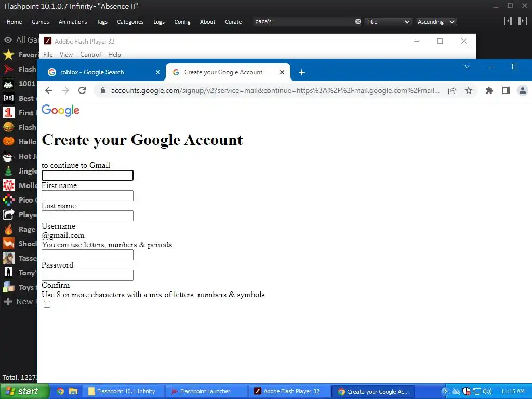Image resolution: width=532 pixels, height=399 pixels.
Task: Click the Windows start button
Action: pos(25,391)
